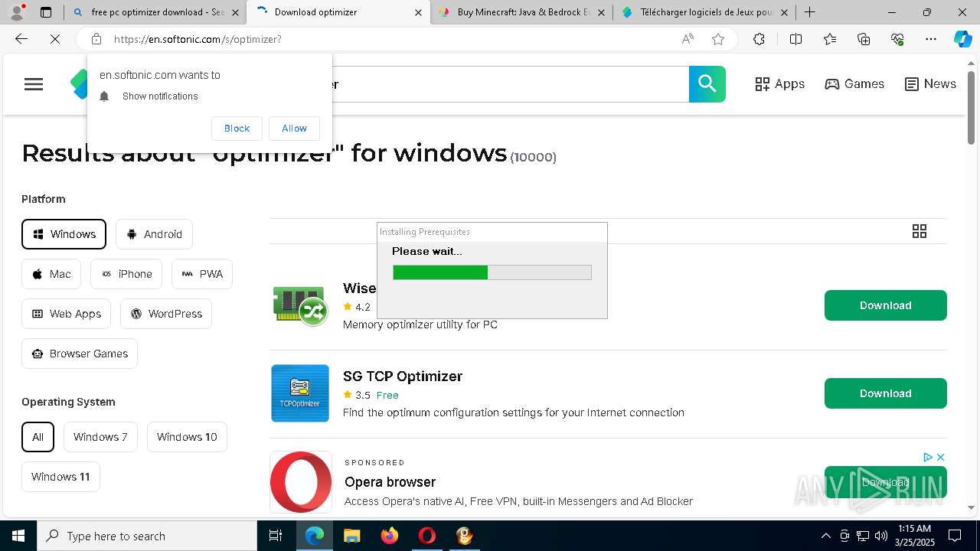980x551 pixels.
Task: Click the SG TCP Optimizer app icon
Action: 300,393
